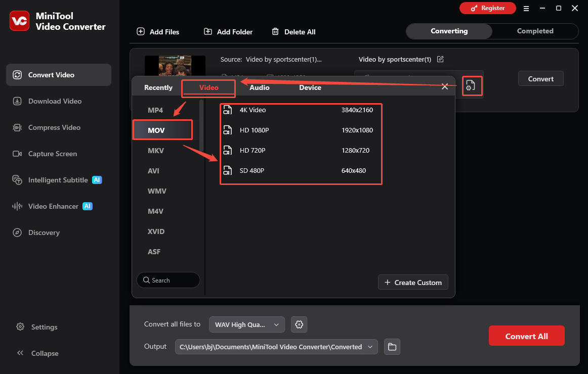The image size is (588, 374).
Task: Switch to the Converting tab
Action: coord(449,31)
